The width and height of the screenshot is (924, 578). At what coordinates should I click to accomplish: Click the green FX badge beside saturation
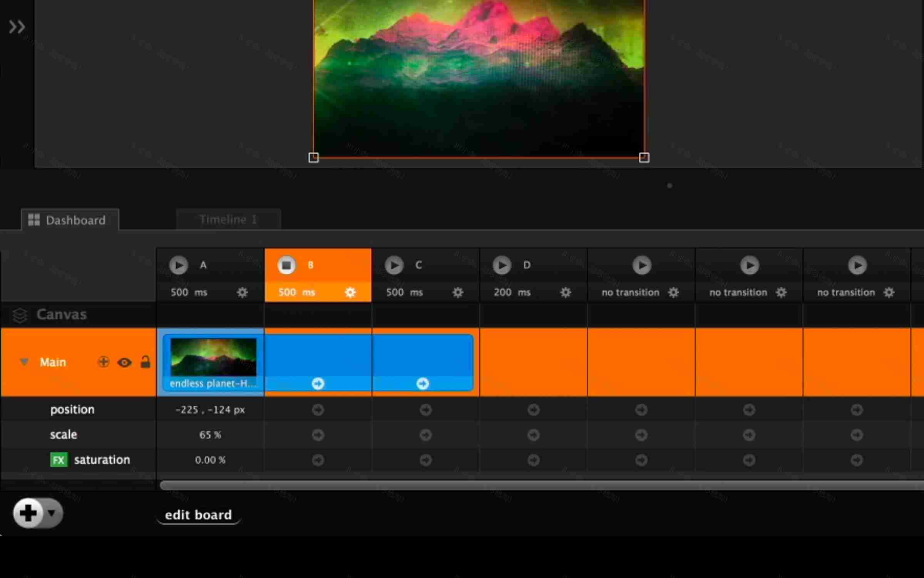59,459
